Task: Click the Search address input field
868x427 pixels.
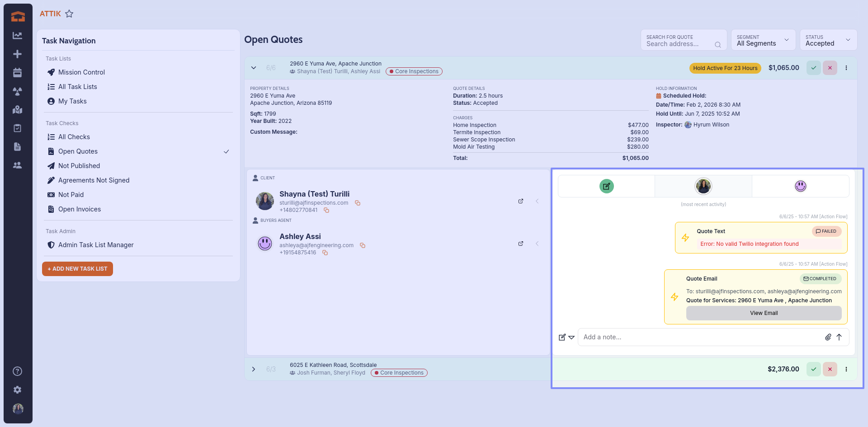Action: click(x=678, y=44)
